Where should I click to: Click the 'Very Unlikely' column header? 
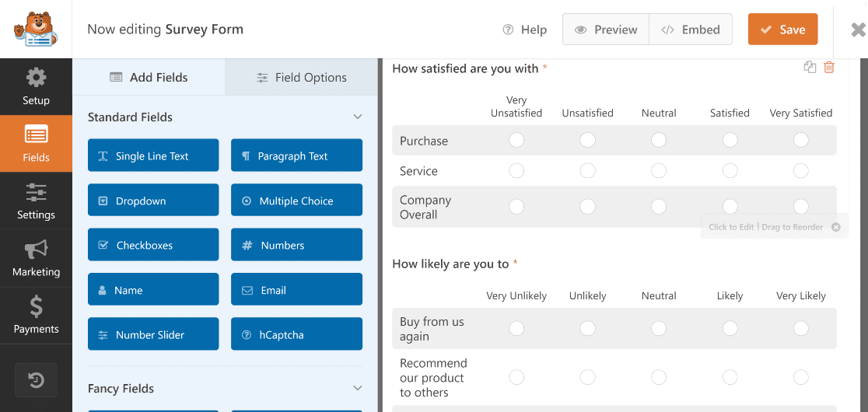pos(516,296)
